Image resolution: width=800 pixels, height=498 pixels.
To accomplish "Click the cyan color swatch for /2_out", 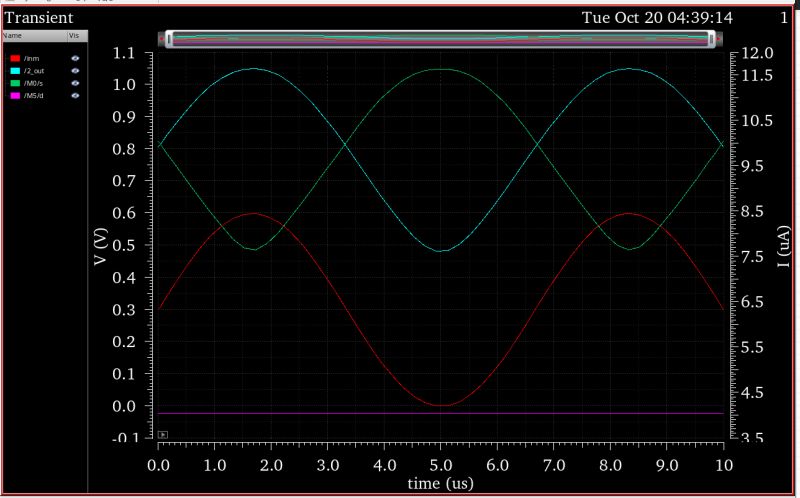I will pos(15,71).
